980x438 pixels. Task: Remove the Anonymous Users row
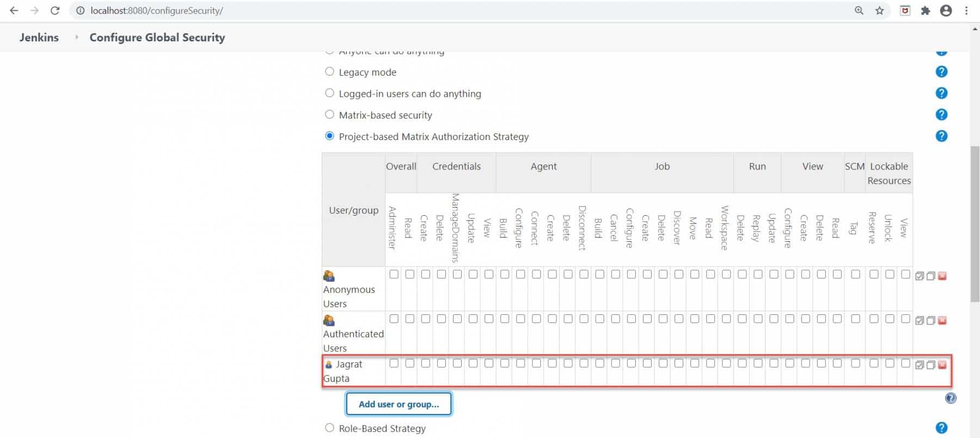pyautogui.click(x=942, y=276)
